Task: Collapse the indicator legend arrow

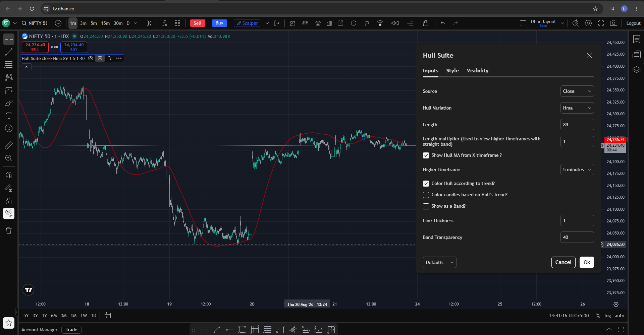Action: 26,67
